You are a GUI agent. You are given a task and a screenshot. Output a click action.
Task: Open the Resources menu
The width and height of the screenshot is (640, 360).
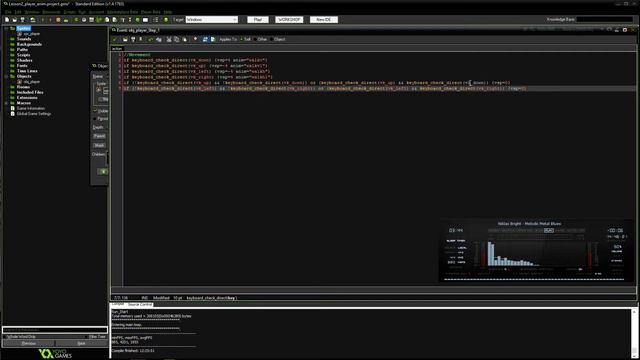pos(51,12)
